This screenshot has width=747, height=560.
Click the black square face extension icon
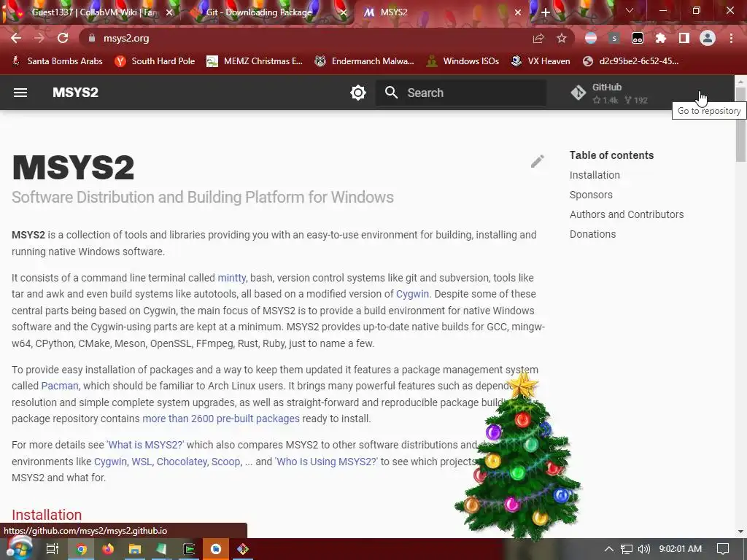coord(638,38)
